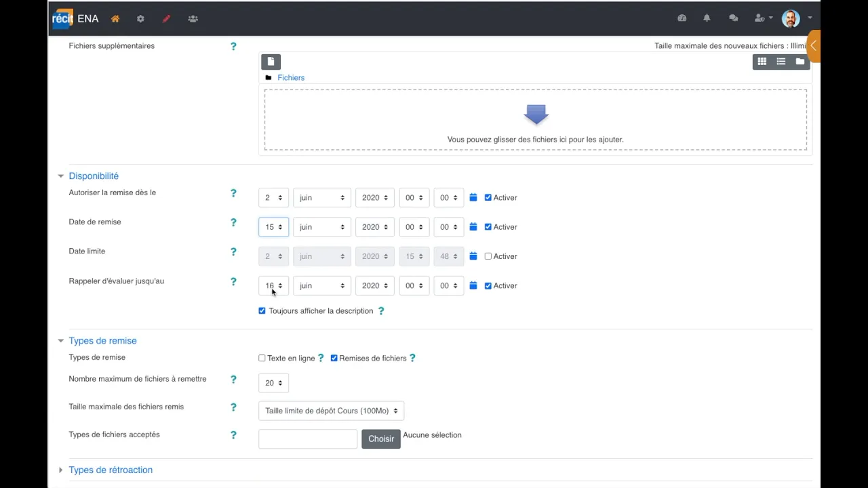This screenshot has height=488, width=868.
Task: Click the accepted file types input field
Action: 308,439
